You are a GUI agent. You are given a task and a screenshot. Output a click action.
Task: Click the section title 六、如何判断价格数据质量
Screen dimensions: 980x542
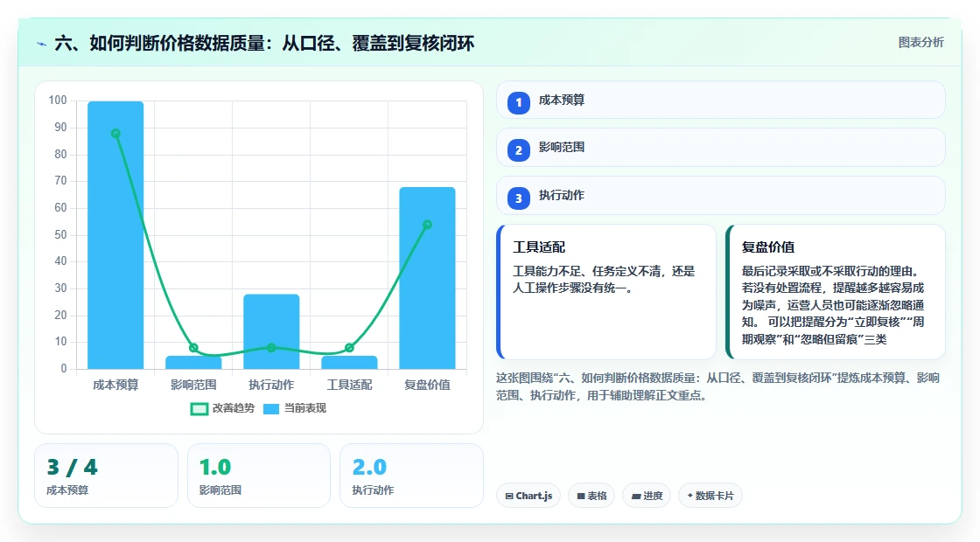pos(264,43)
